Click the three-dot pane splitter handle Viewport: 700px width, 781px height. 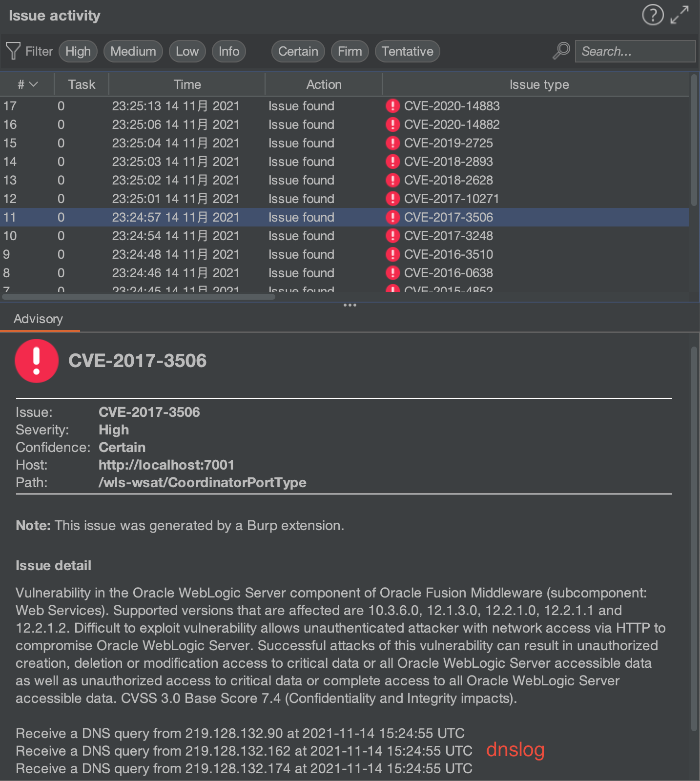point(350,305)
